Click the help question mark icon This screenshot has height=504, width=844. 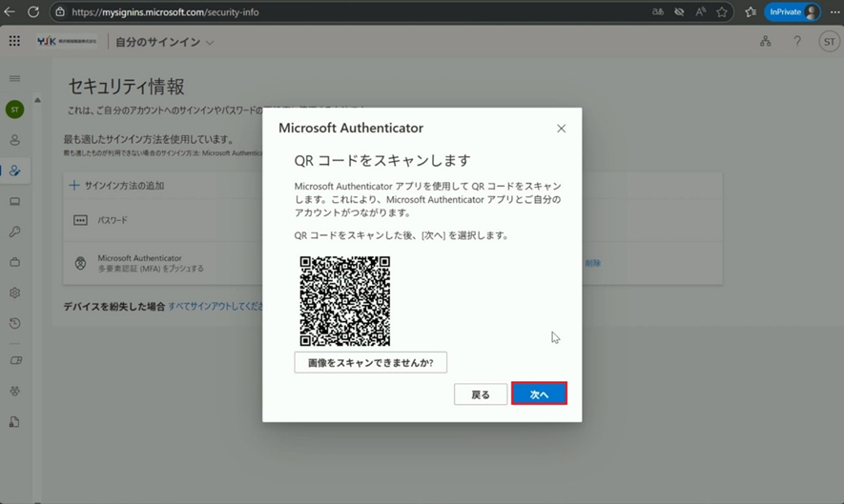click(x=797, y=42)
